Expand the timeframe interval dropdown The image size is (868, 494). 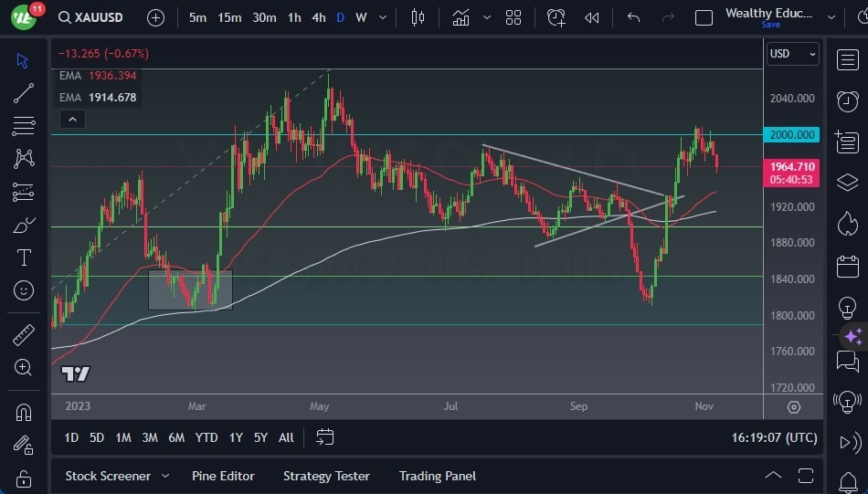point(383,17)
